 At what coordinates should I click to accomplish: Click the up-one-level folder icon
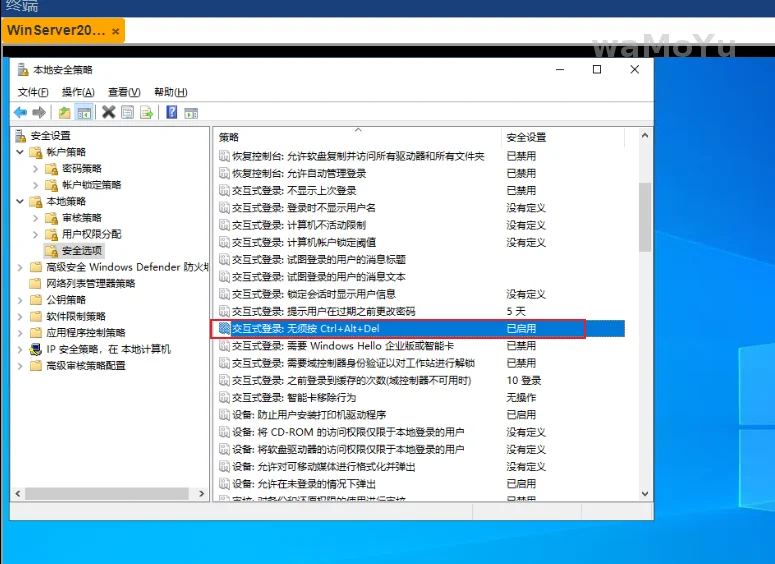pyautogui.click(x=65, y=112)
